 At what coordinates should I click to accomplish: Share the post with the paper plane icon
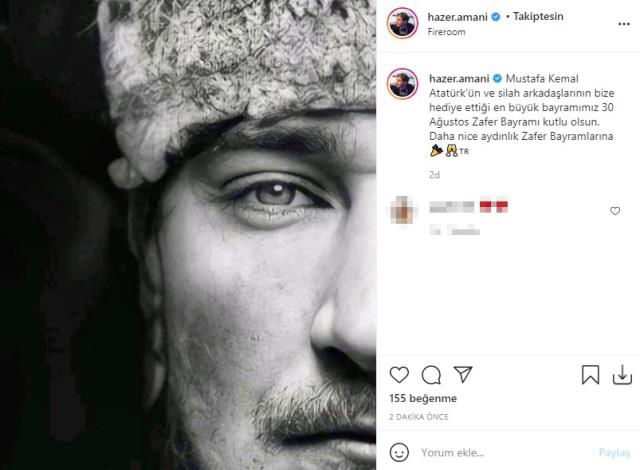(x=463, y=374)
